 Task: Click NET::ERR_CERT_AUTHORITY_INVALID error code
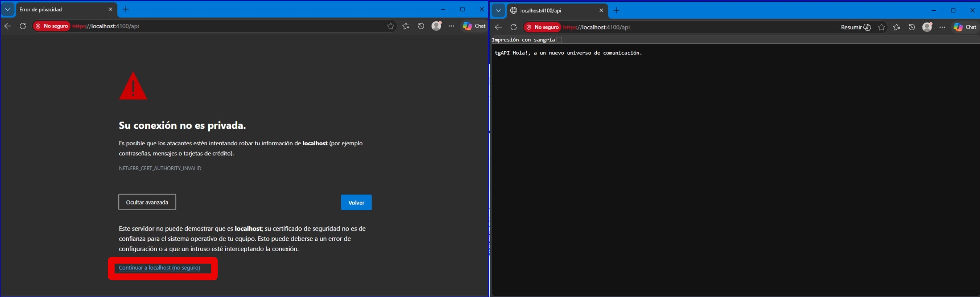[160, 168]
